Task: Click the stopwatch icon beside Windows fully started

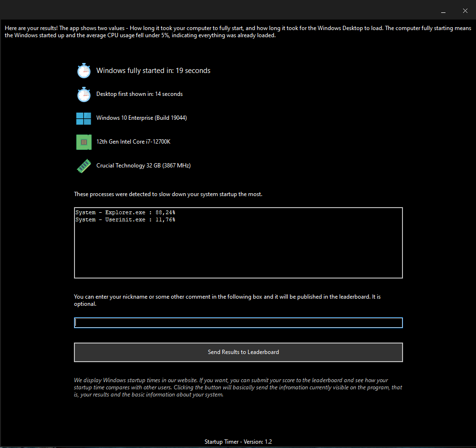Action: pos(84,71)
